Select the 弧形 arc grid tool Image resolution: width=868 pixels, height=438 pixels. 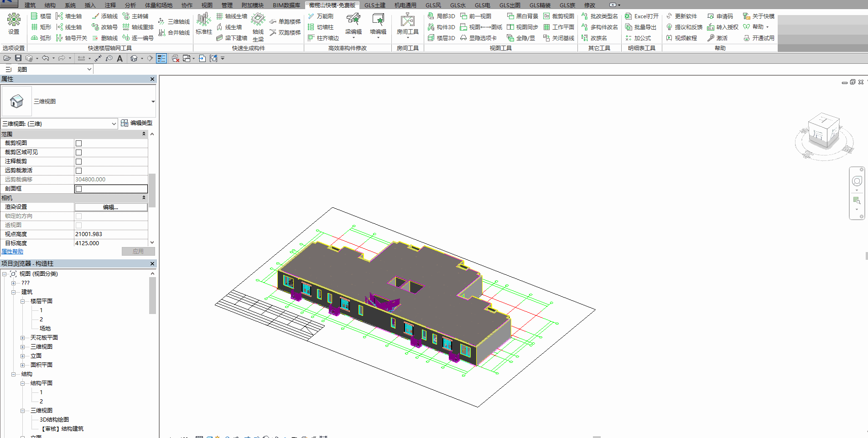41,38
